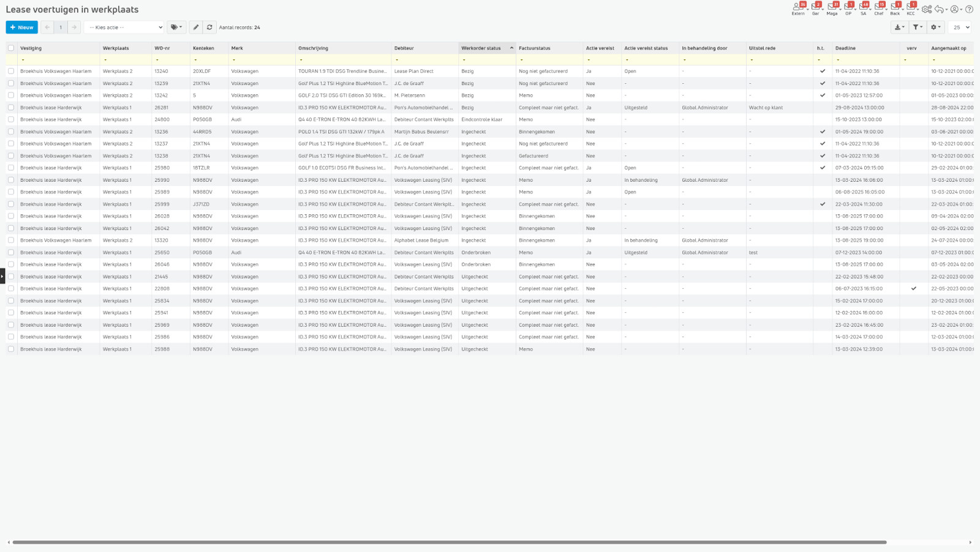Sort by Deadline column header

pyautogui.click(x=845, y=48)
